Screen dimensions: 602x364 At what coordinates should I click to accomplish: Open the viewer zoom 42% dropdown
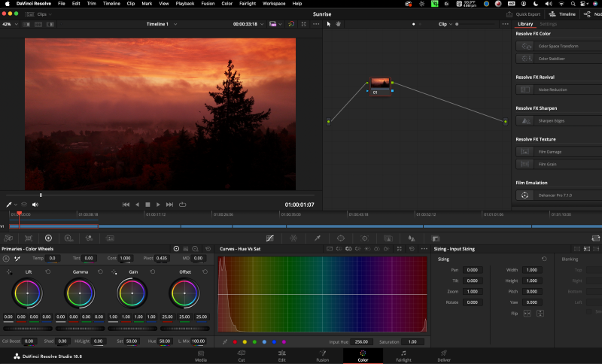coord(9,24)
